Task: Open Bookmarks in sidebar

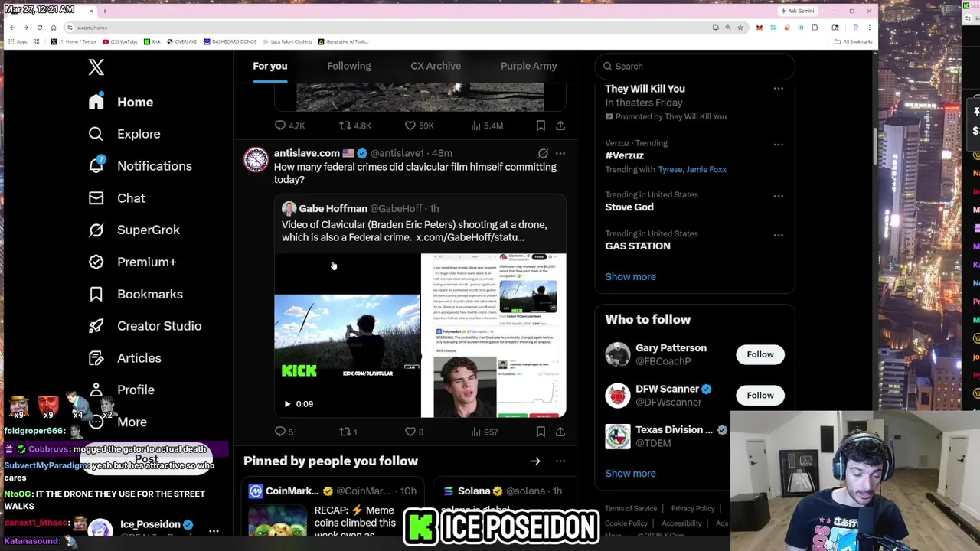Action: pos(136,294)
